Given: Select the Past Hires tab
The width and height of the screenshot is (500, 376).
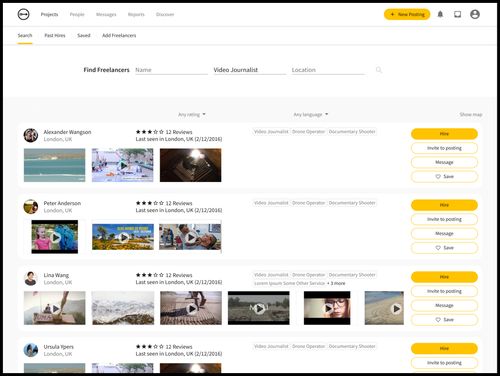Looking at the screenshot, I should [55, 35].
